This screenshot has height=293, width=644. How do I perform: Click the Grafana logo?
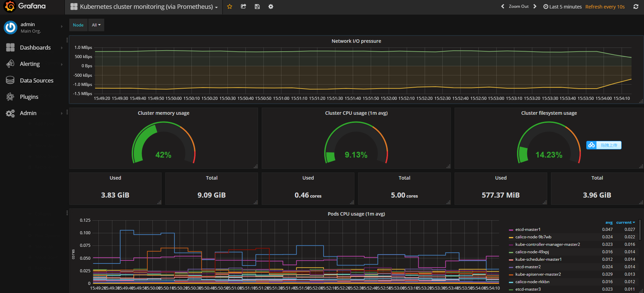point(10,6)
